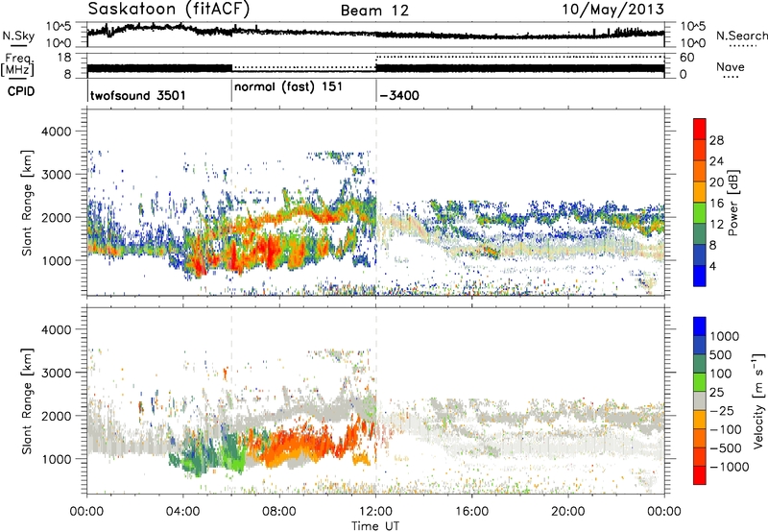Click the '-3400' CPID entry
Image resolution: width=768 pixels, height=532 pixels.
click(399, 95)
